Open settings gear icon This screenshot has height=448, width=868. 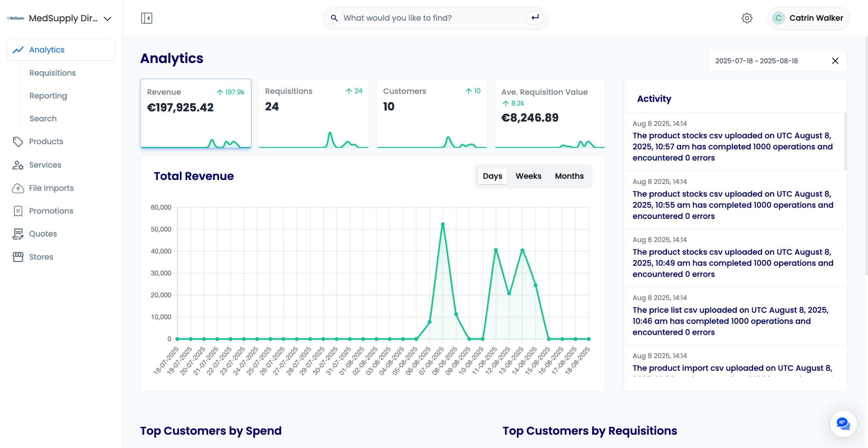747,18
